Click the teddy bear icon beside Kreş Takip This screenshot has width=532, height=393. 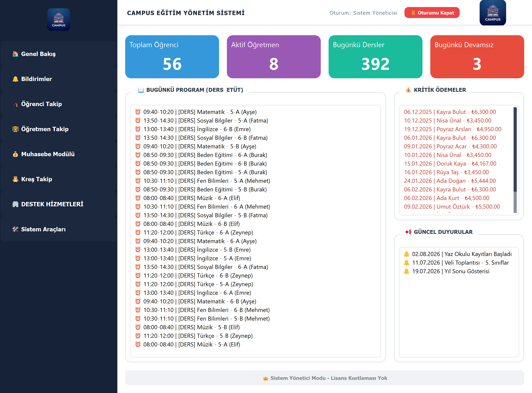point(15,179)
